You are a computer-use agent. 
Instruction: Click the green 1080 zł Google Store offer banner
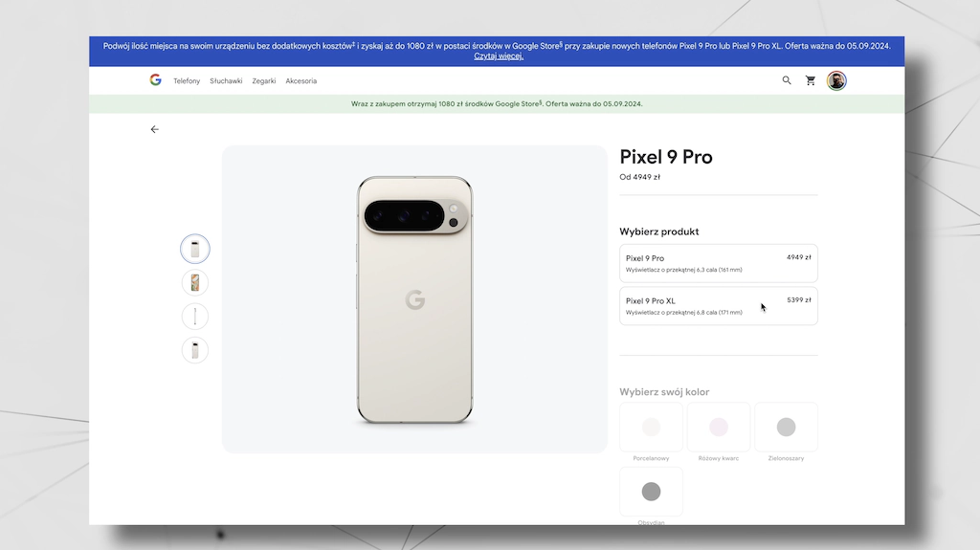pyautogui.click(x=497, y=103)
